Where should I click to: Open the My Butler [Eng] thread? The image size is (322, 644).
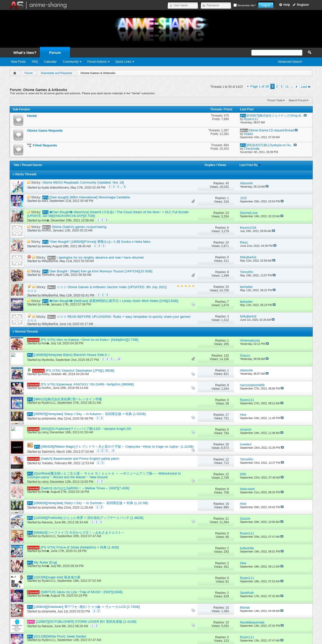pos(45,562)
